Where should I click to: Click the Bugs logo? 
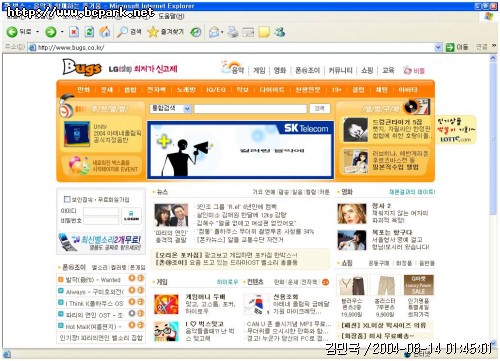[82, 68]
